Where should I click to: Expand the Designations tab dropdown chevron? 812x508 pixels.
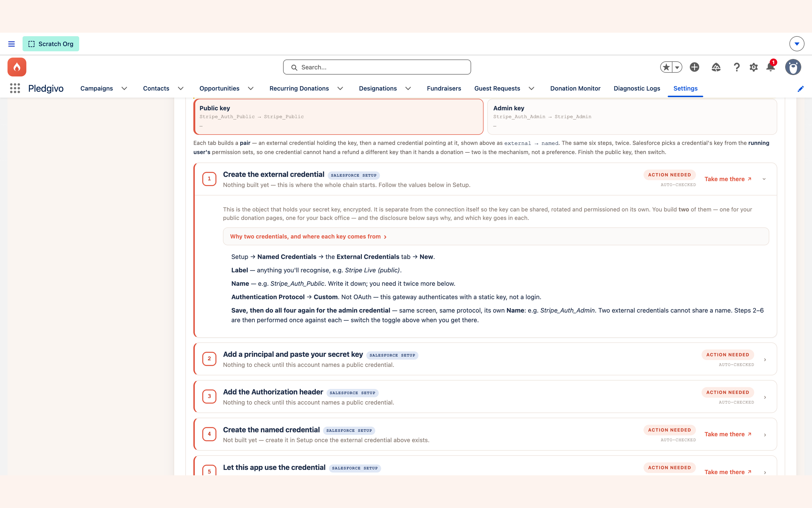[x=408, y=88]
